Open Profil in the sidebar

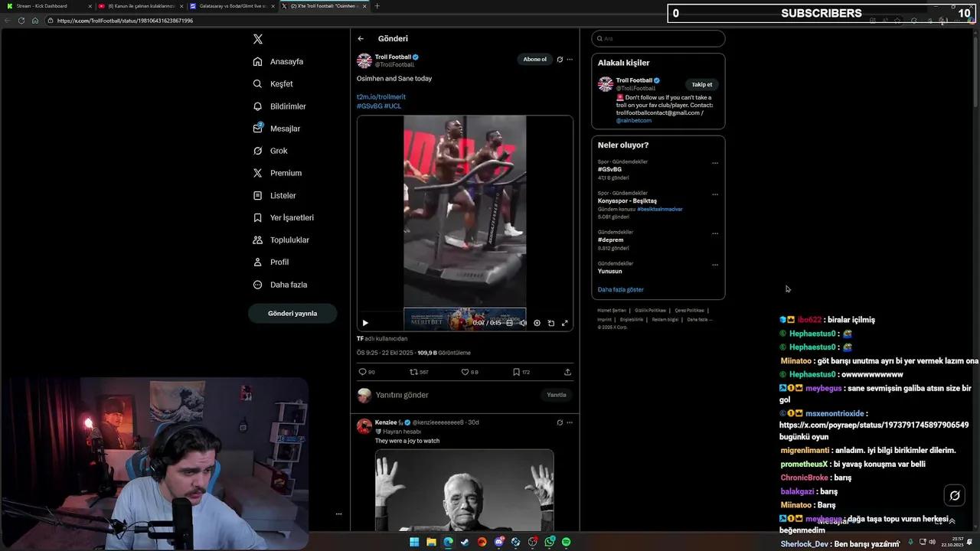coord(270,262)
